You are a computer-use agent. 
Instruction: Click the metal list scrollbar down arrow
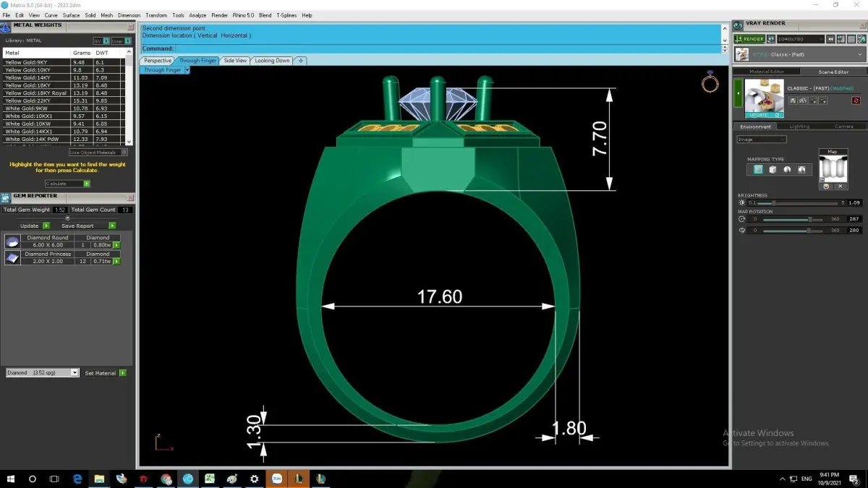pos(129,141)
